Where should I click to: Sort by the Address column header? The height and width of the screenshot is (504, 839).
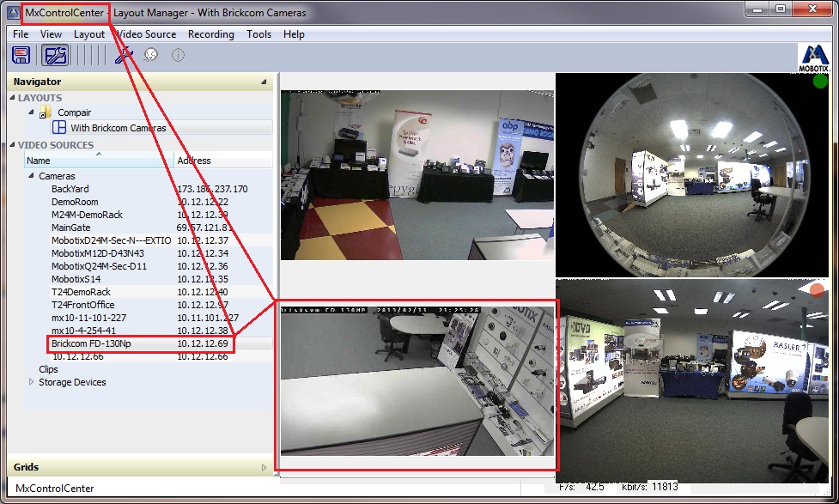tap(223, 161)
